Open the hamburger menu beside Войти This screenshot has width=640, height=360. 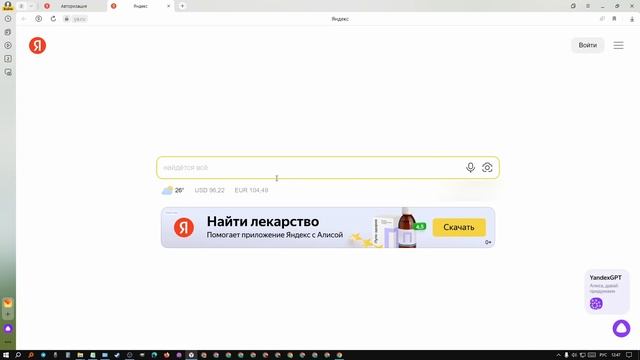point(618,45)
